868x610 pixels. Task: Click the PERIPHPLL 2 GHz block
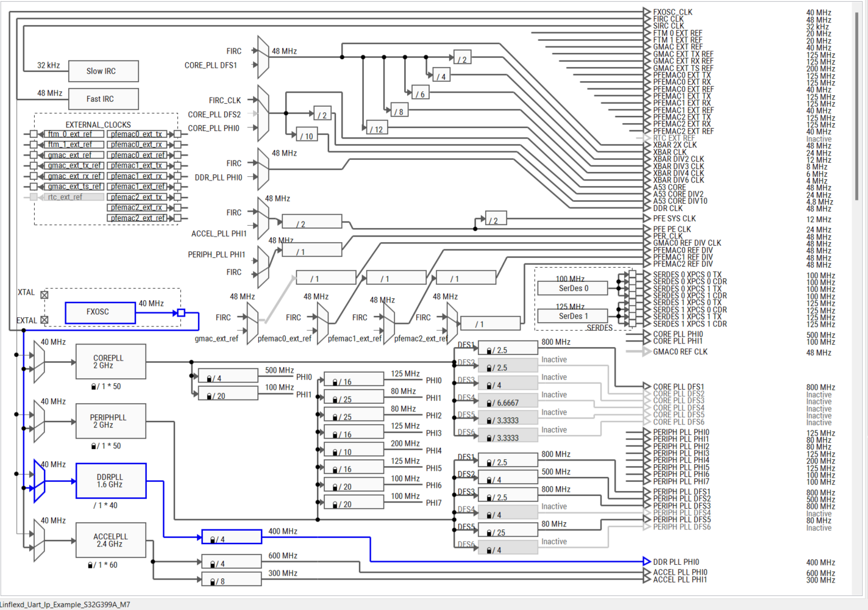[111, 421]
